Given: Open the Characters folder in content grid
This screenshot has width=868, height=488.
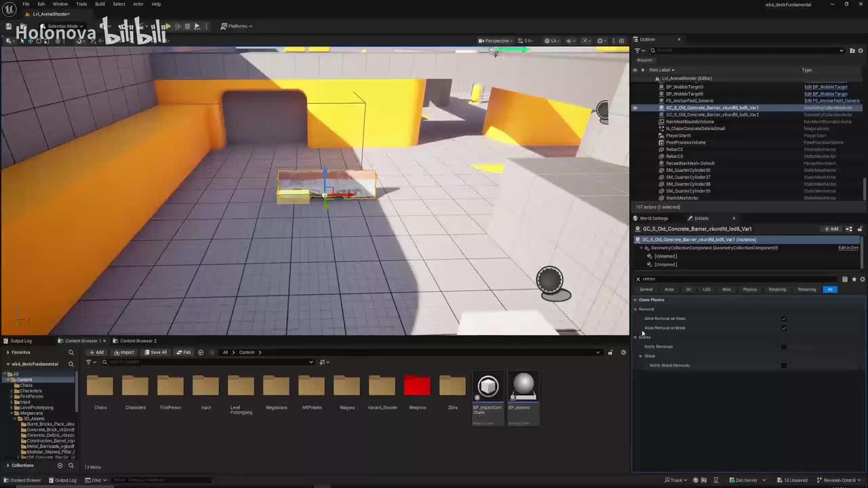Looking at the screenshot, I should pyautogui.click(x=135, y=386).
